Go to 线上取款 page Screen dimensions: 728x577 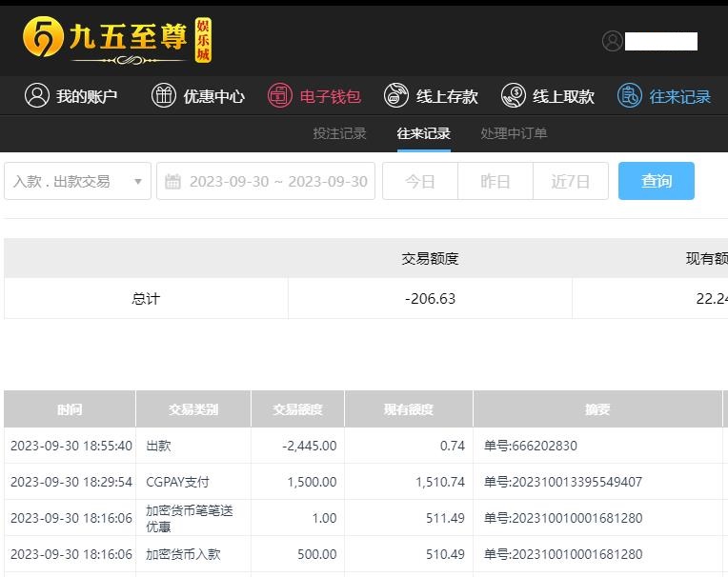[x=548, y=96]
